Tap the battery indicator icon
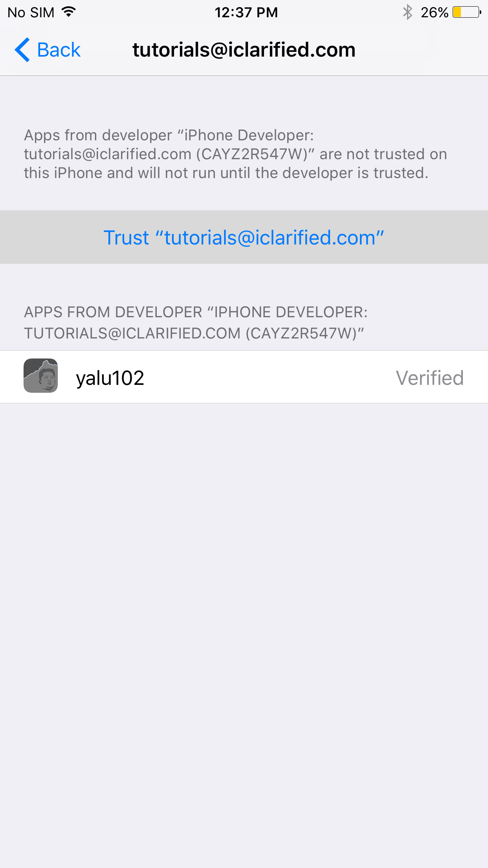 point(466,12)
